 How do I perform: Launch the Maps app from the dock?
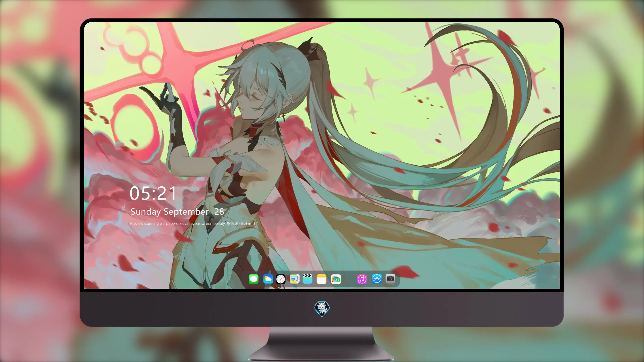[294, 279]
